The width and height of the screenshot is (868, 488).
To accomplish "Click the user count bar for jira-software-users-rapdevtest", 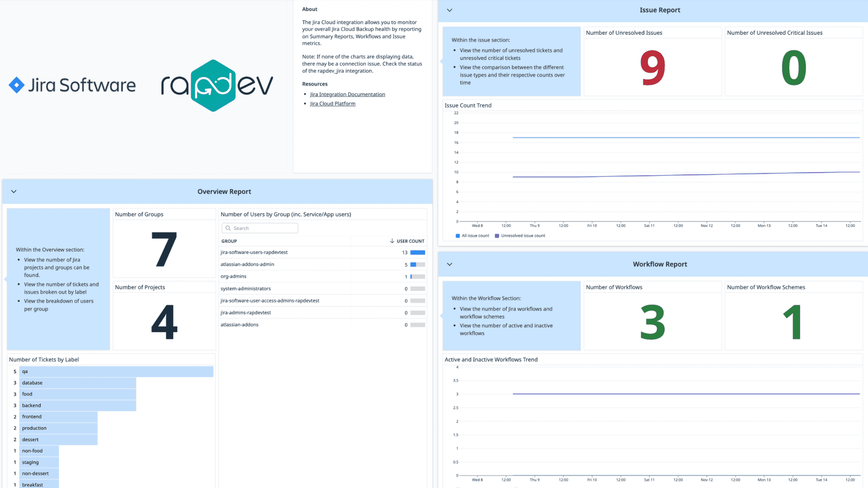I will pyautogui.click(x=418, y=253).
